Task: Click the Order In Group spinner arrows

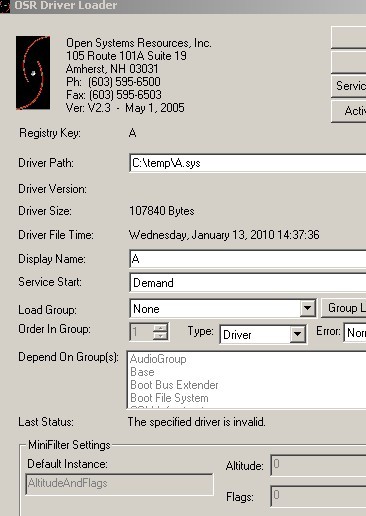Action: point(161,332)
